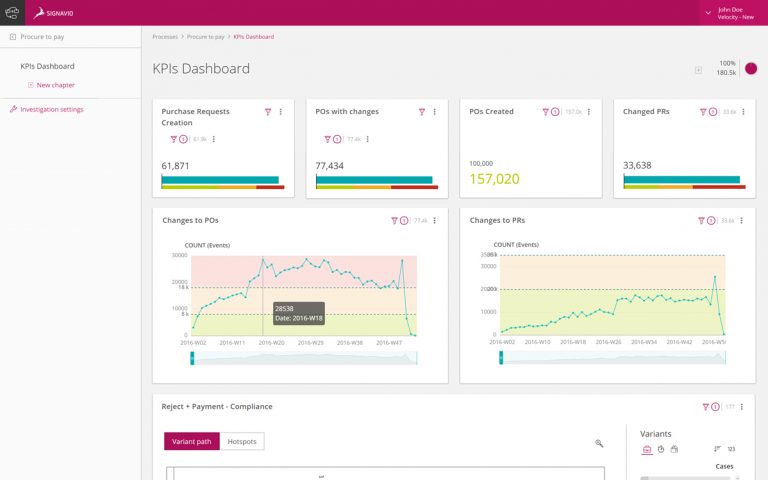
Task: Open the app switcher icon in the top-left corner
Action: 12,13
